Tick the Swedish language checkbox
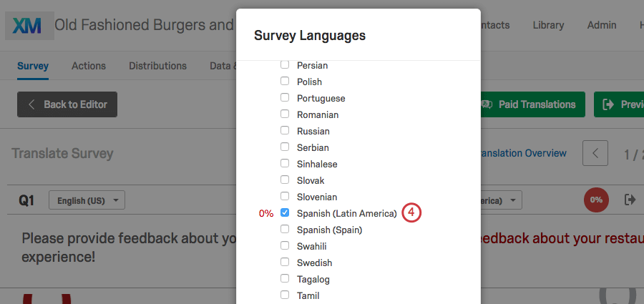This screenshot has height=304, width=644. pyautogui.click(x=285, y=263)
